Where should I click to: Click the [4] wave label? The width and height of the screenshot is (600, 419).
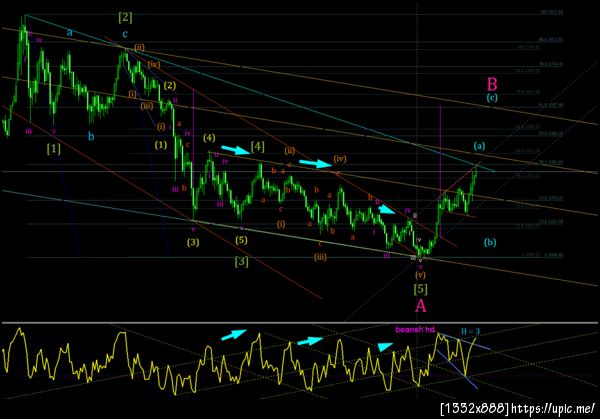[x=258, y=147]
